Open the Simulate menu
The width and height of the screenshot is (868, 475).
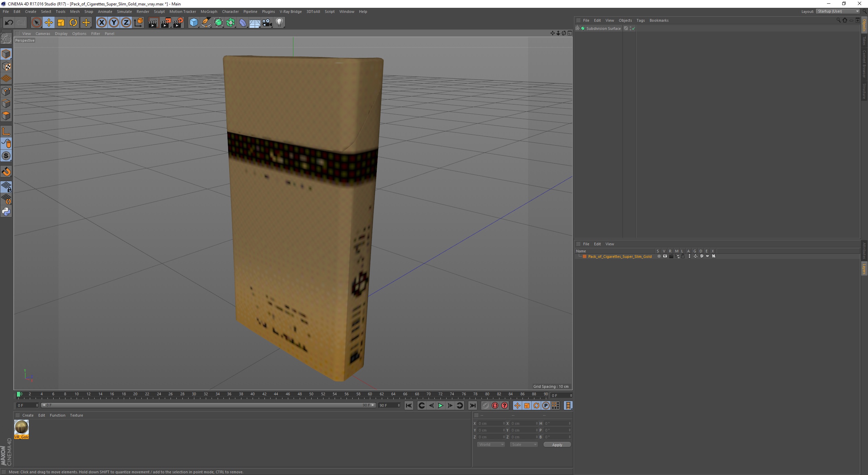(124, 12)
